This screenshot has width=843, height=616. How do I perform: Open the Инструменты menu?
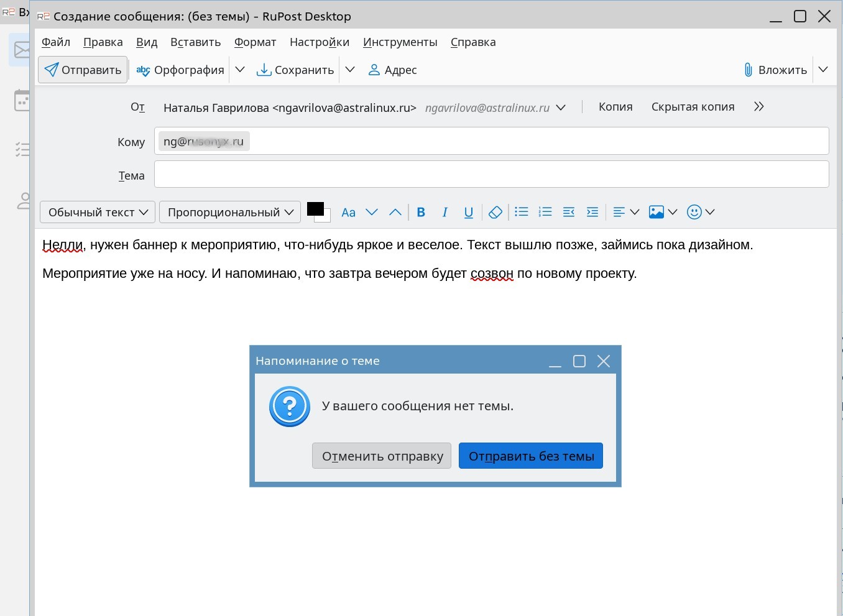pyautogui.click(x=400, y=42)
